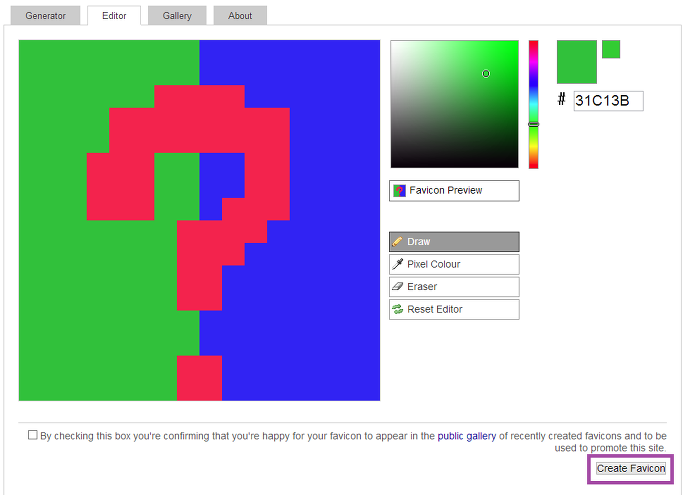Activate the Eraser tool
The height and width of the screenshot is (495, 683).
[454, 287]
